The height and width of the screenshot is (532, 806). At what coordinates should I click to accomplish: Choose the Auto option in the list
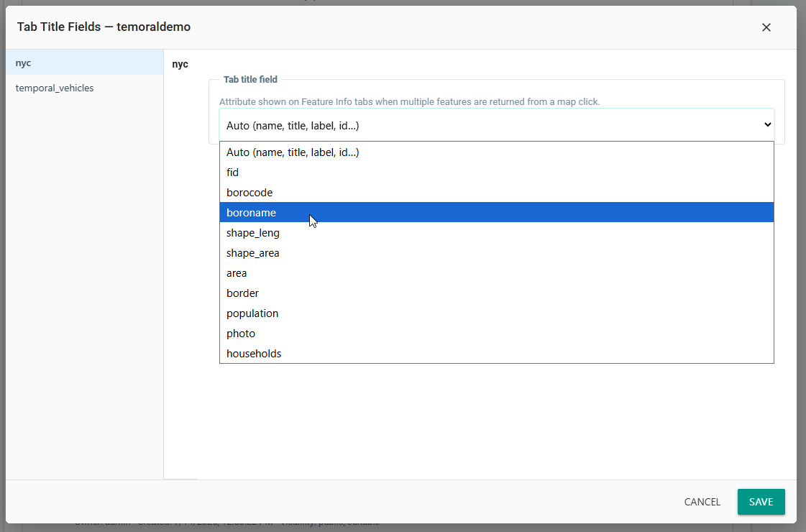497,152
